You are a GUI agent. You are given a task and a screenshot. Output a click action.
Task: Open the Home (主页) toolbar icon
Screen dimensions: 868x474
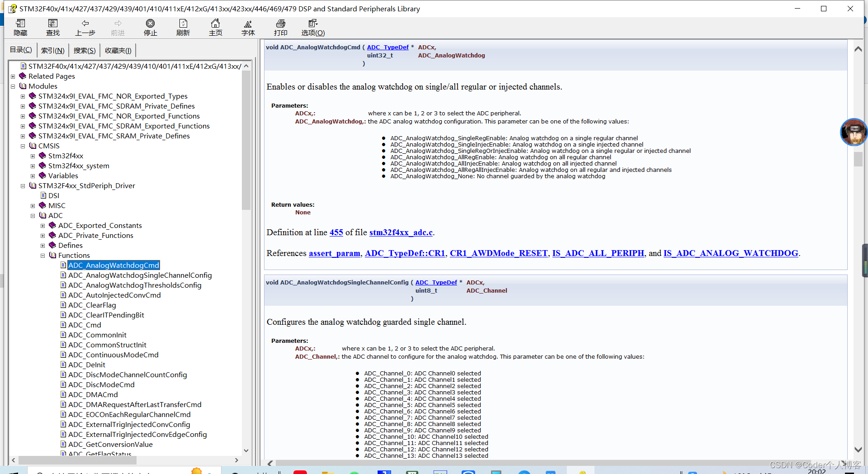[x=216, y=27]
